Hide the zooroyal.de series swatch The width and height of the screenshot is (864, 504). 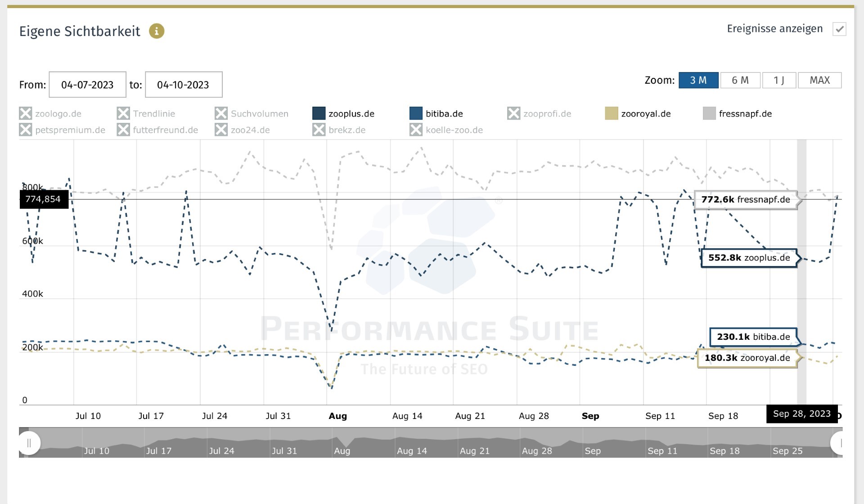pyautogui.click(x=612, y=113)
